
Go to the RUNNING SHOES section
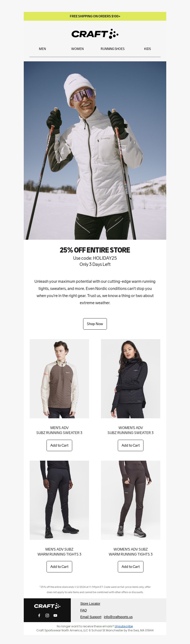[112, 49]
